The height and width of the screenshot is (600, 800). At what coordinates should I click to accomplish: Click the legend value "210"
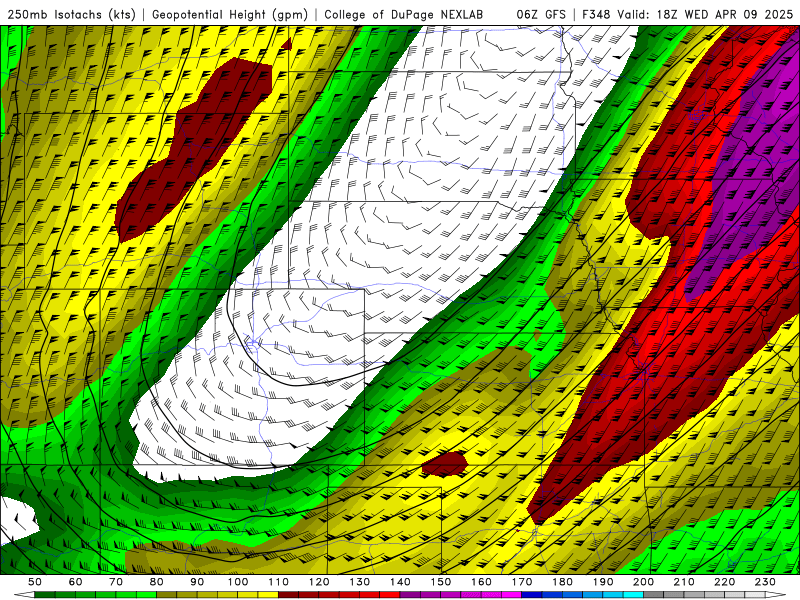click(x=684, y=582)
